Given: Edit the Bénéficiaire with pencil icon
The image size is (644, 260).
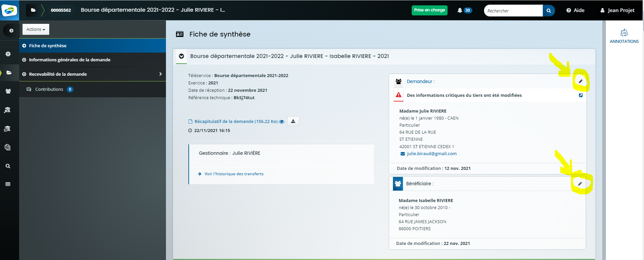Looking at the screenshot, I should [x=580, y=184].
